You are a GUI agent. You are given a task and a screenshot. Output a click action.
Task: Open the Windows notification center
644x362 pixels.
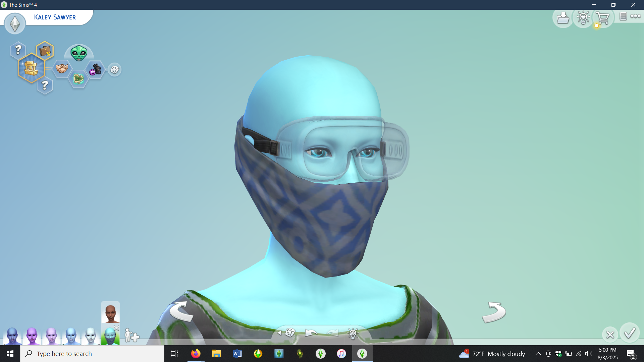(631, 354)
